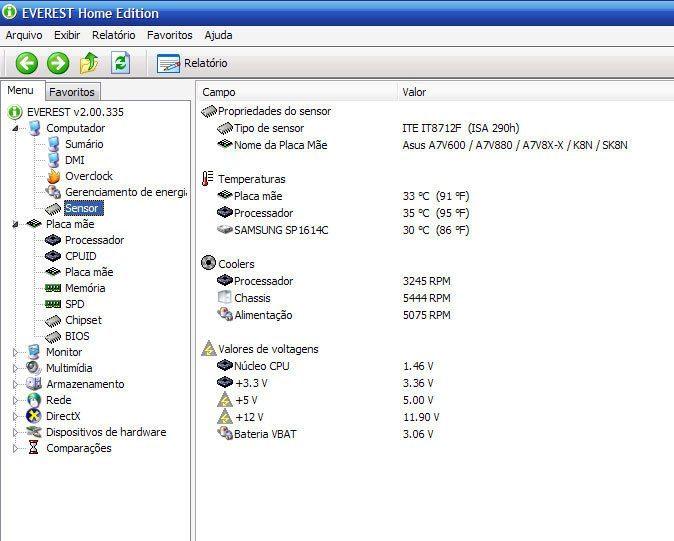The height and width of the screenshot is (541, 674).
Task: Collapse the Computador tree node
Action: (x=17, y=128)
